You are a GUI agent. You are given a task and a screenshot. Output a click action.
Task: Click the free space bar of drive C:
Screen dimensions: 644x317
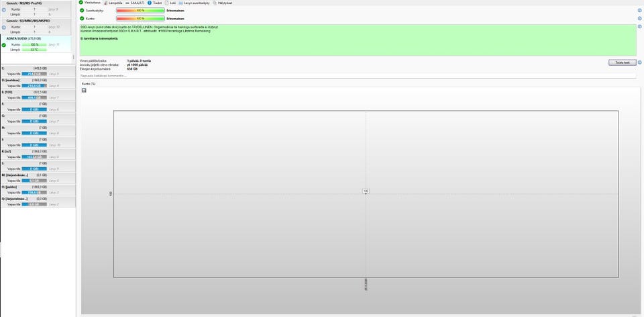[34, 74]
